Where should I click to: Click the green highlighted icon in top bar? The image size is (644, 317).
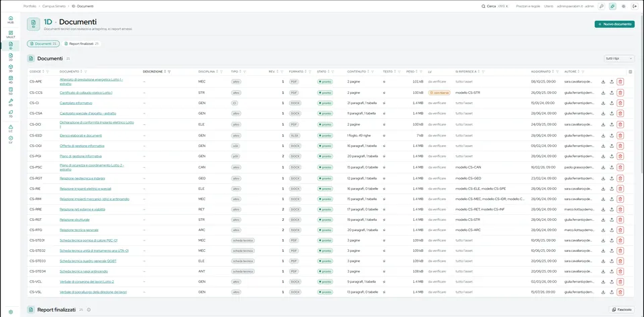pos(612,6)
